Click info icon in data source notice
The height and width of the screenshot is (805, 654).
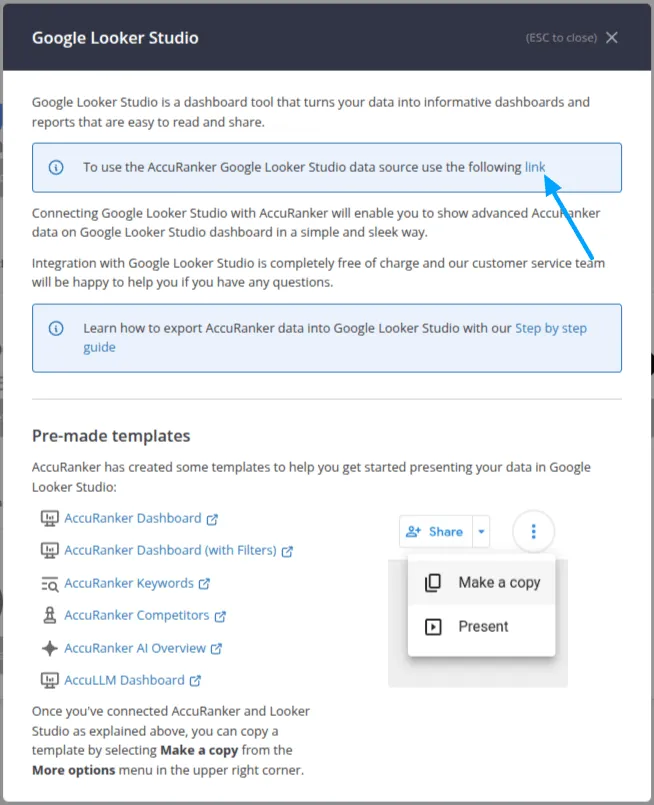[56, 167]
